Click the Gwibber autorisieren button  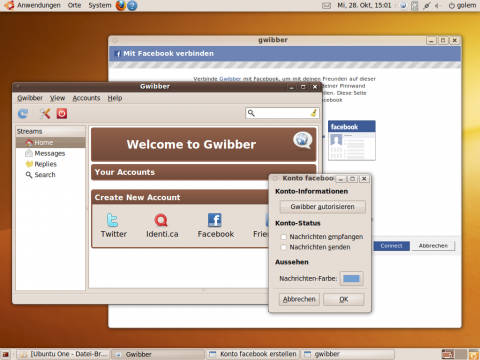(322, 207)
